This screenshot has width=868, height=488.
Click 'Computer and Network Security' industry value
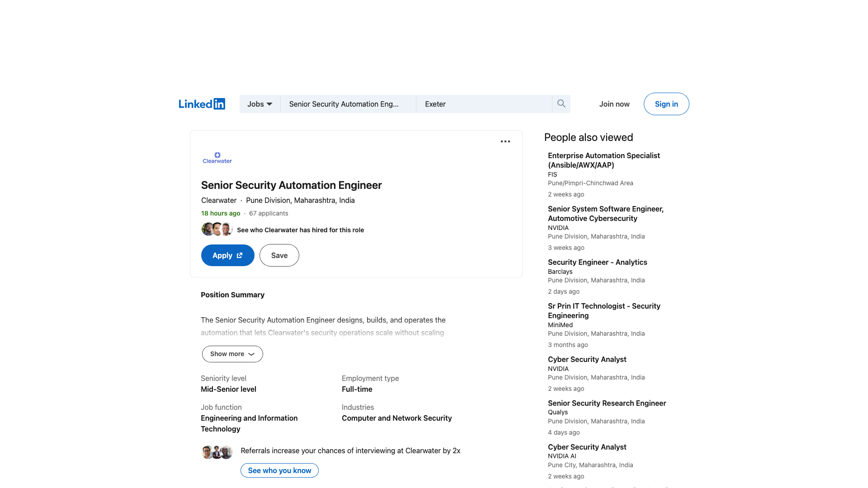(397, 418)
